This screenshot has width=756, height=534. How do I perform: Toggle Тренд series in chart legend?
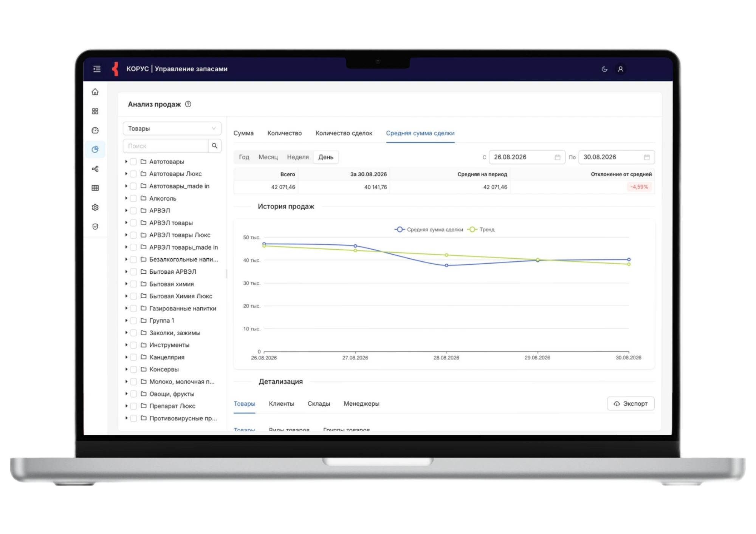481,230
